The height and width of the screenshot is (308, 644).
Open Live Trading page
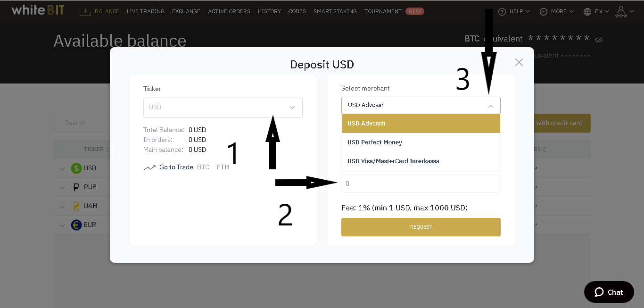pyautogui.click(x=146, y=11)
